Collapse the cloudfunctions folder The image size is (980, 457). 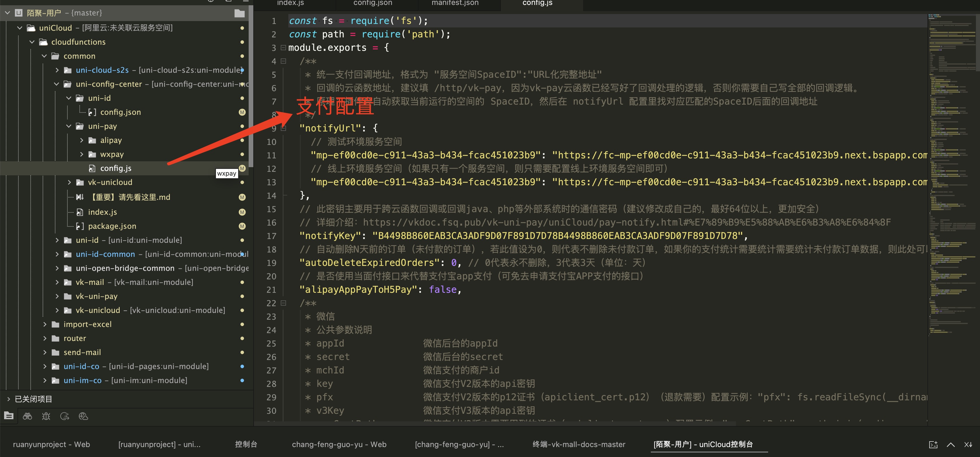[32, 42]
